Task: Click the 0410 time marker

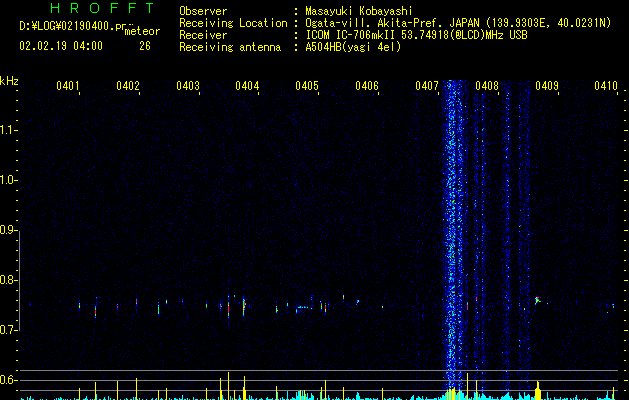Action: [606, 86]
